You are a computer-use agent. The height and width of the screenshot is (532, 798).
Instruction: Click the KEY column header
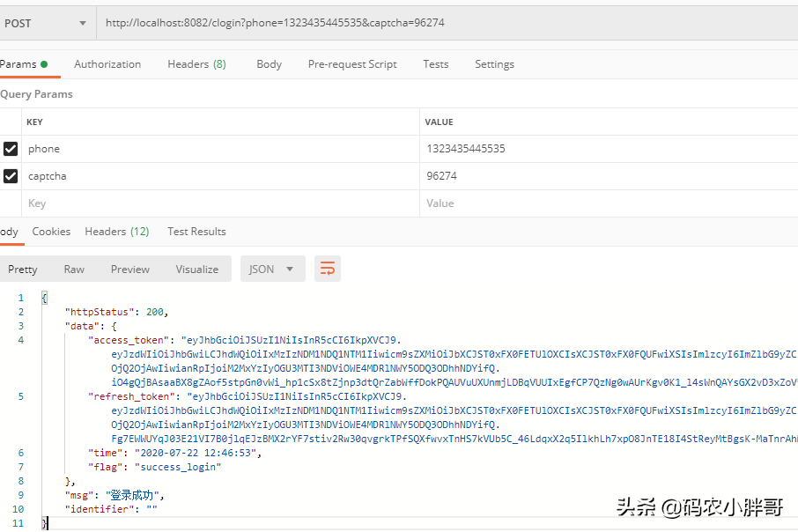34,122
